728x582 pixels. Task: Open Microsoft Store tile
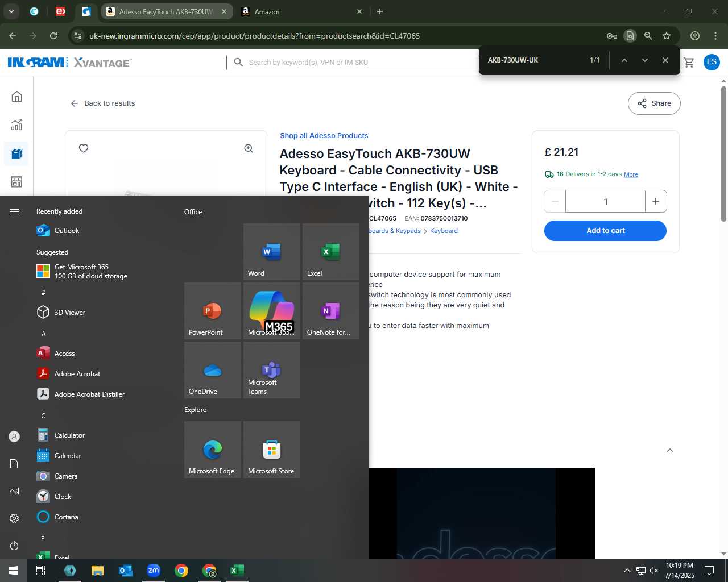(271, 449)
